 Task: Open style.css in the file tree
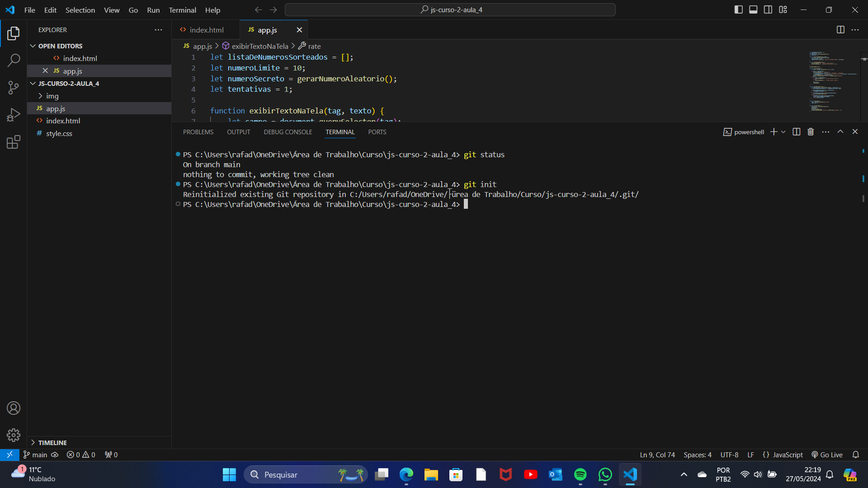click(59, 133)
